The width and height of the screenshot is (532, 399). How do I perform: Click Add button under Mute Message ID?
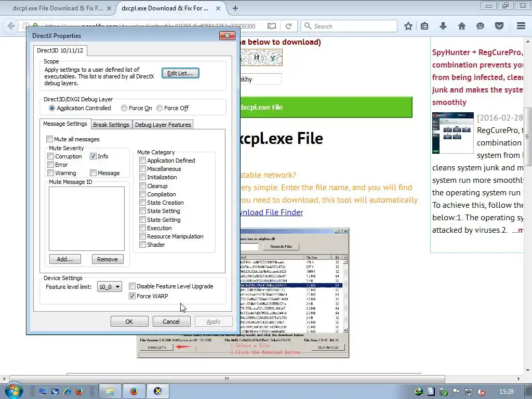[x=65, y=259]
